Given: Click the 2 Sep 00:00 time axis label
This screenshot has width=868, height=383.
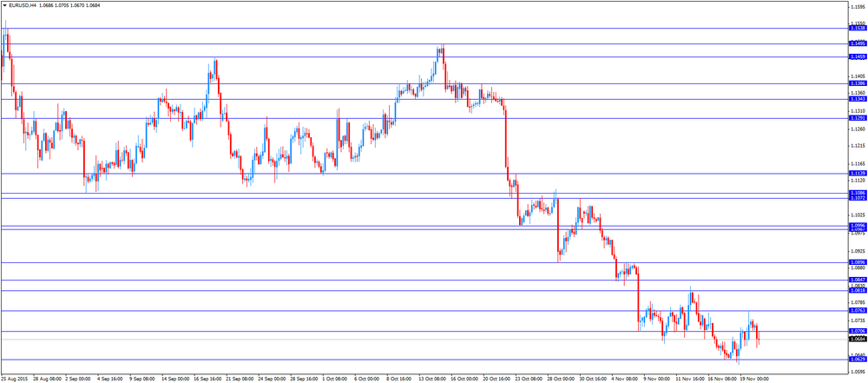Looking at the screenshot, I should pyautogui.click(x=78, y=380).
